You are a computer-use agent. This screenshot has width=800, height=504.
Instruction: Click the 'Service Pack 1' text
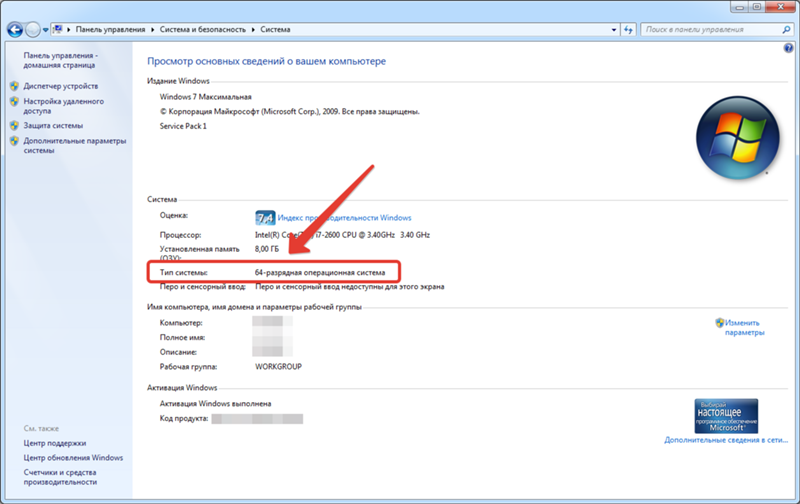[x=183, y=126]
